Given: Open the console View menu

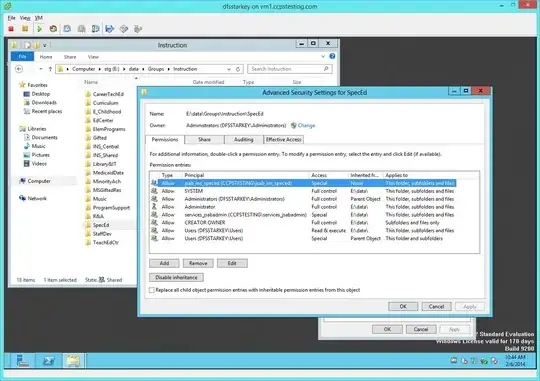Looking at the screenshot, I should coord(25,18).
